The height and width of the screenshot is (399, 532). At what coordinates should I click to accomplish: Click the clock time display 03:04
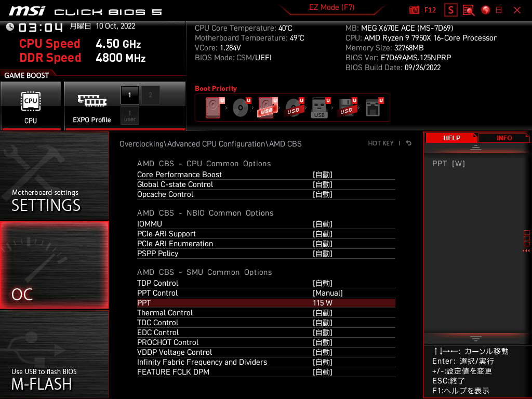point(41,28)
